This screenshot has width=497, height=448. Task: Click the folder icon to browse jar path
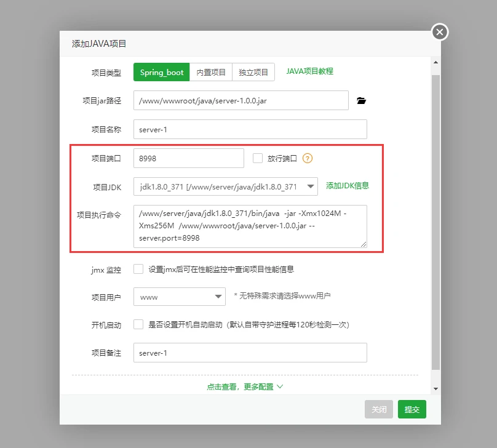pos(361,101)
